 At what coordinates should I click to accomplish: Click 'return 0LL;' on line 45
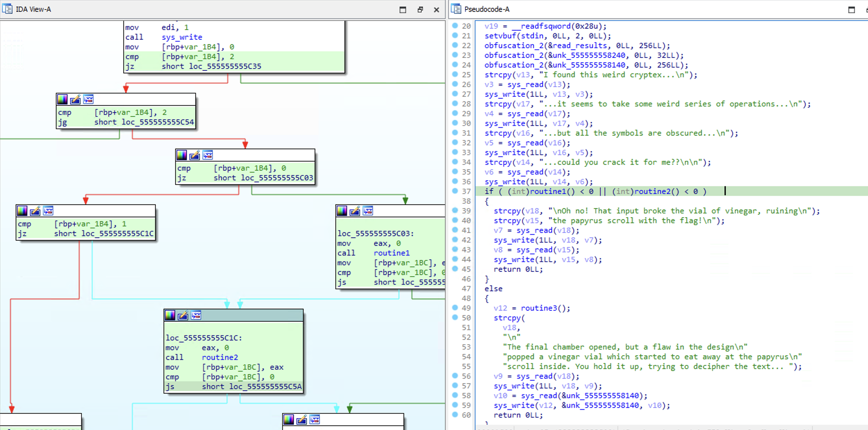click(x=518, y=269)
